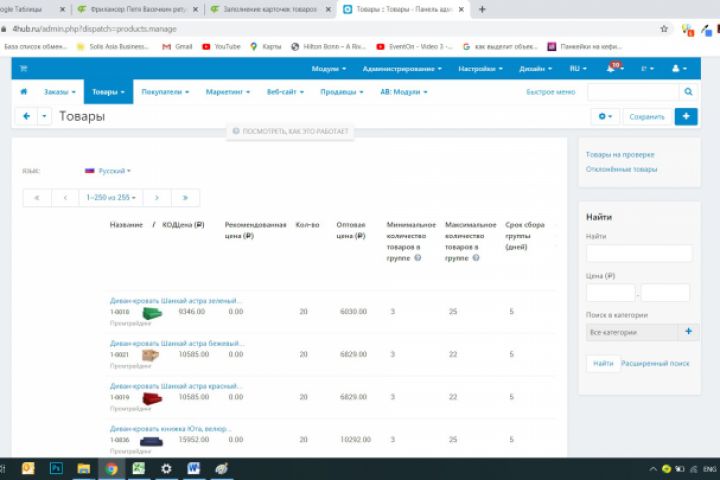Open the currency selector dropdown in header
Screen dimensions: 720x480
(x=647, y=68)
